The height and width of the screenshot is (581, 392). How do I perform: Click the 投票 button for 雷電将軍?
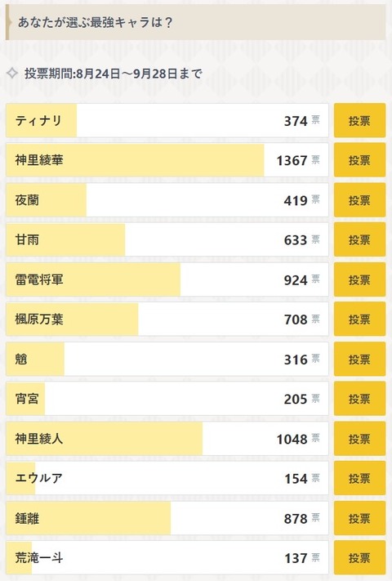(359, 279)
